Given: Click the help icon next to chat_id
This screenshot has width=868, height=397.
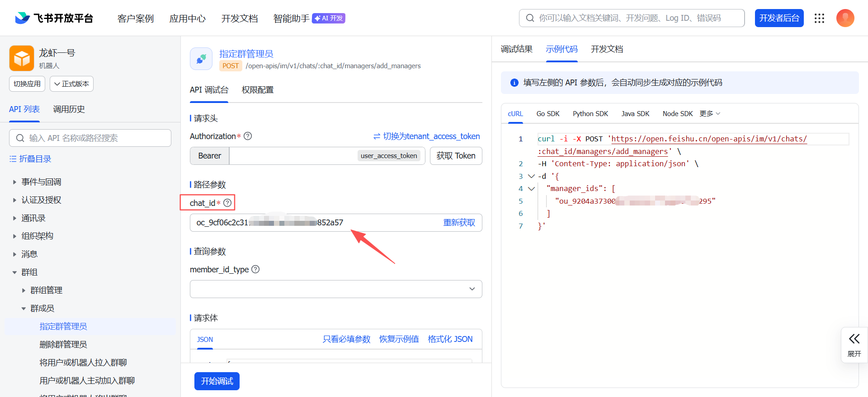Looking at the screenshot, I should tap(227, 203).
